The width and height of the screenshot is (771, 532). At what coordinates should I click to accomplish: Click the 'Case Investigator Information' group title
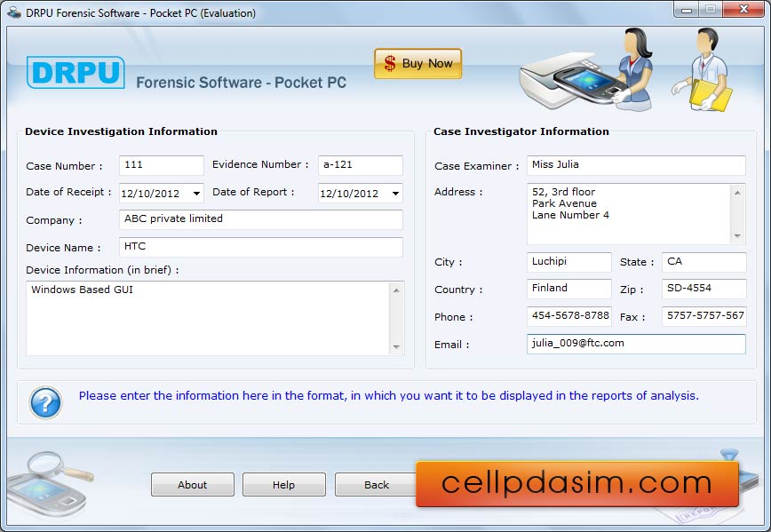[521, 131]
